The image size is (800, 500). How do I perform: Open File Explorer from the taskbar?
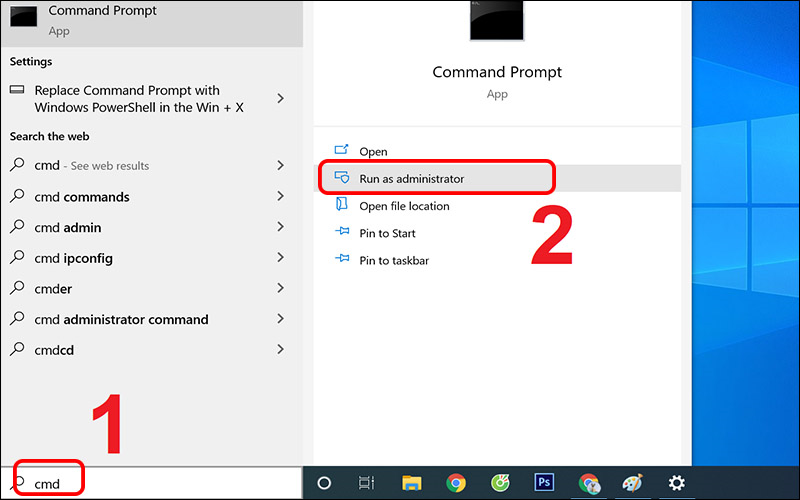tap(411, 483)
